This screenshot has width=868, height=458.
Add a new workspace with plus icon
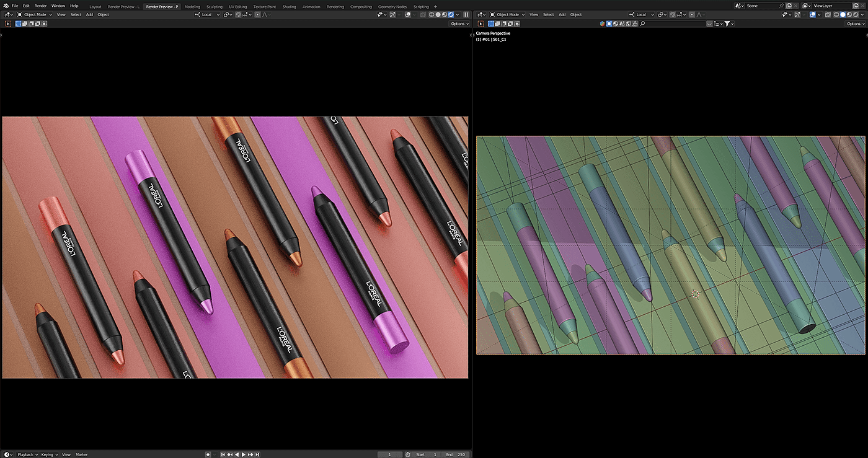(x=435, y=6)
